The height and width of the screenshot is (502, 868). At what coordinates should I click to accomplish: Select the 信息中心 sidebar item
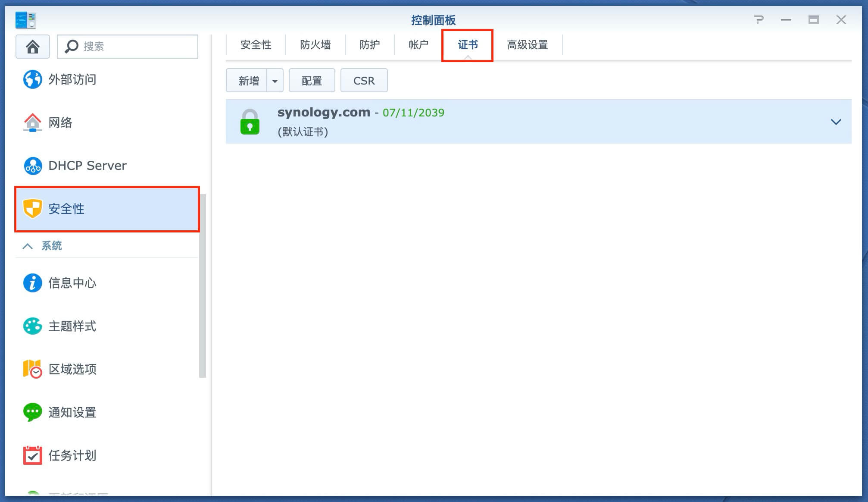tap(107, 283)
